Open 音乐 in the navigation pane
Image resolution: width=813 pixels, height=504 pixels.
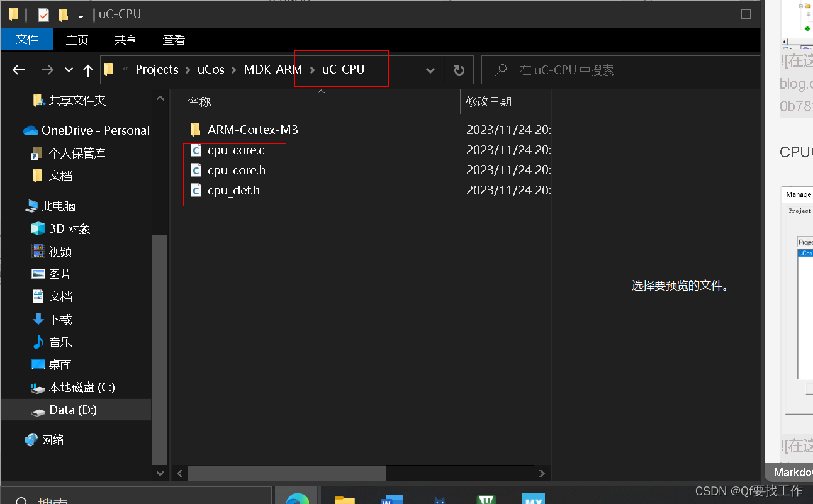60,342
